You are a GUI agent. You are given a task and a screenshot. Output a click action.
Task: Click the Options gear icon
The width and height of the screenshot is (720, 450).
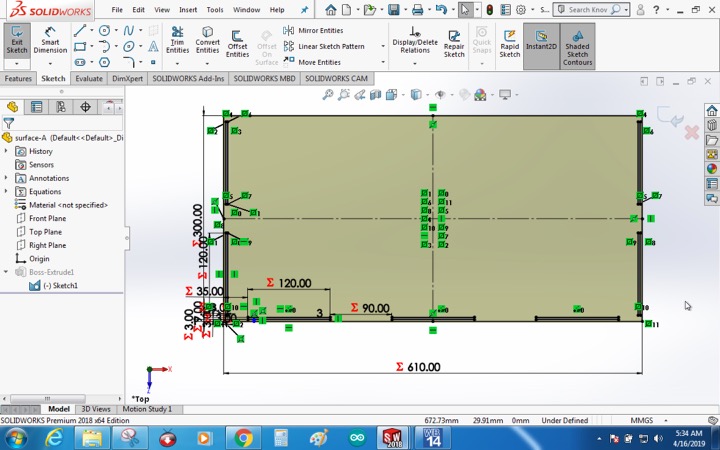[521, 10]
